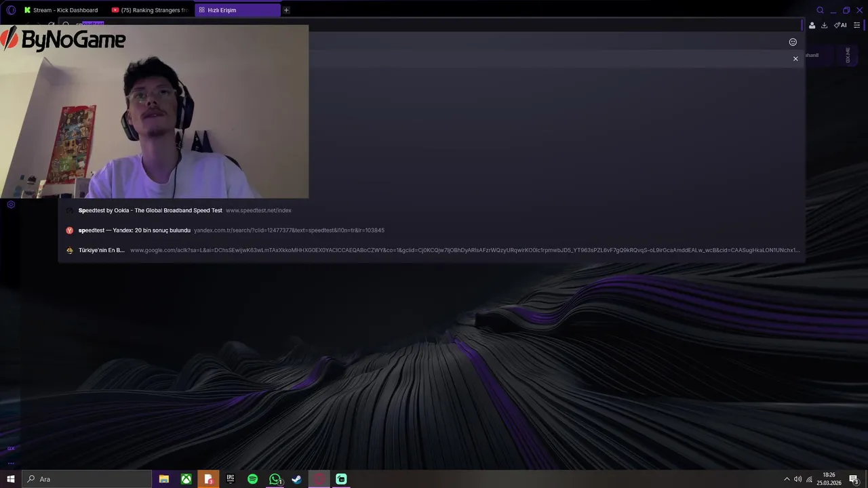Click the smiley emoji icon in the dropdown
This screenshot has width=868, height=488.
click(793, 42)
